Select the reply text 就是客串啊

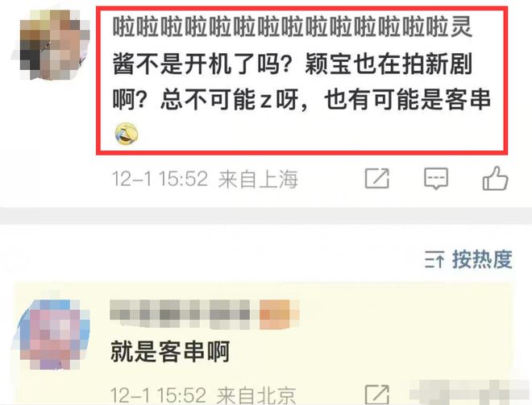coord(170,351)
